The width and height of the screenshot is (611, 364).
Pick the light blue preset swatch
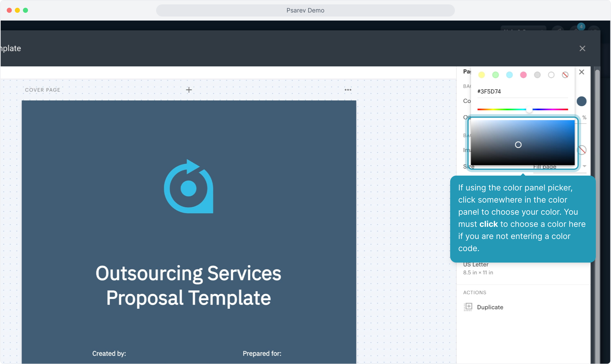[509, 75]
